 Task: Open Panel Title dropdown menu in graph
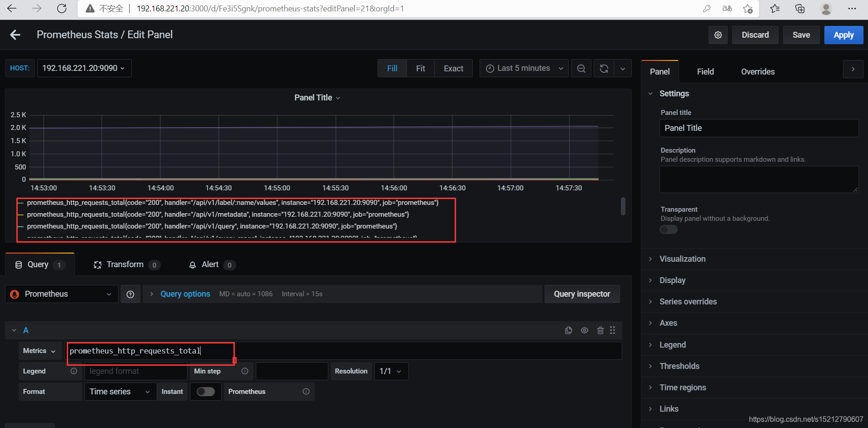tap(317, 98)
